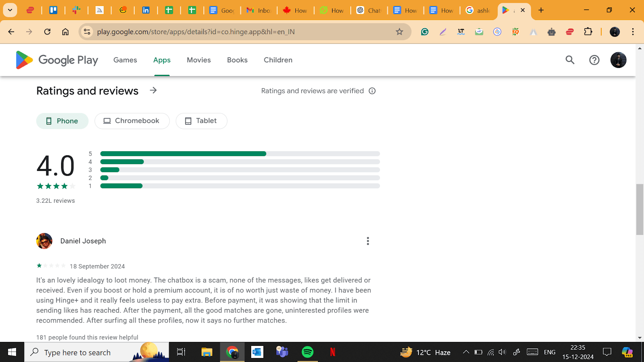Viewport: 644px width, 362px height.
Task: Open the 12°C Haze weather widget
Action: [425, 352]
